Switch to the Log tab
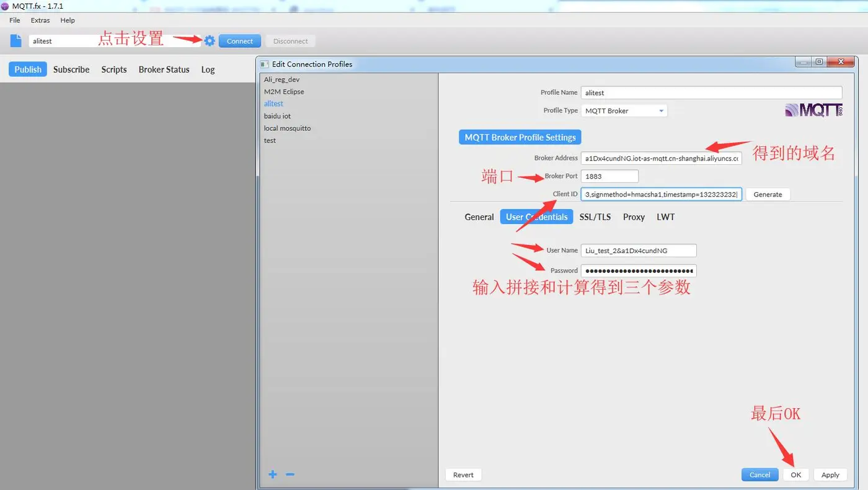 click(208, 69)
